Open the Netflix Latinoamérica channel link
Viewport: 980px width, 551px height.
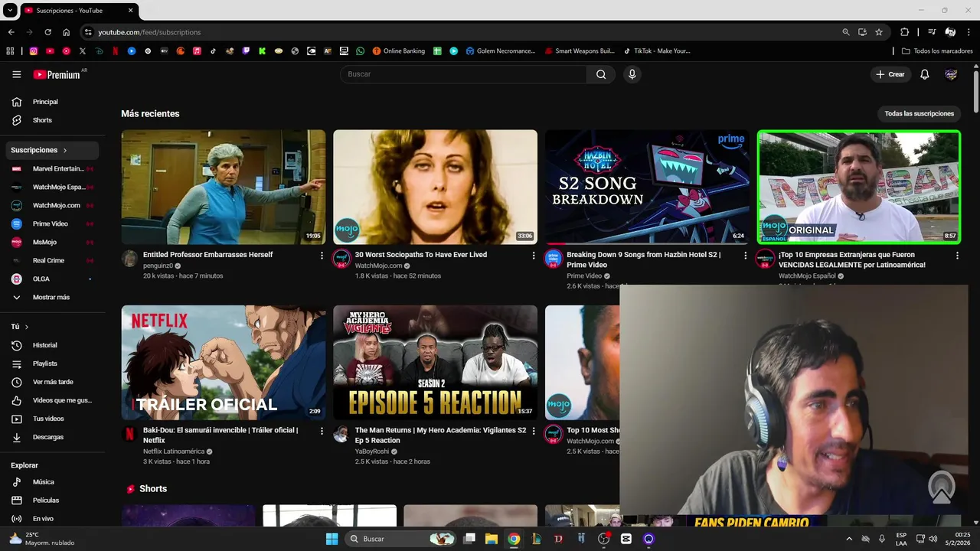174,452
